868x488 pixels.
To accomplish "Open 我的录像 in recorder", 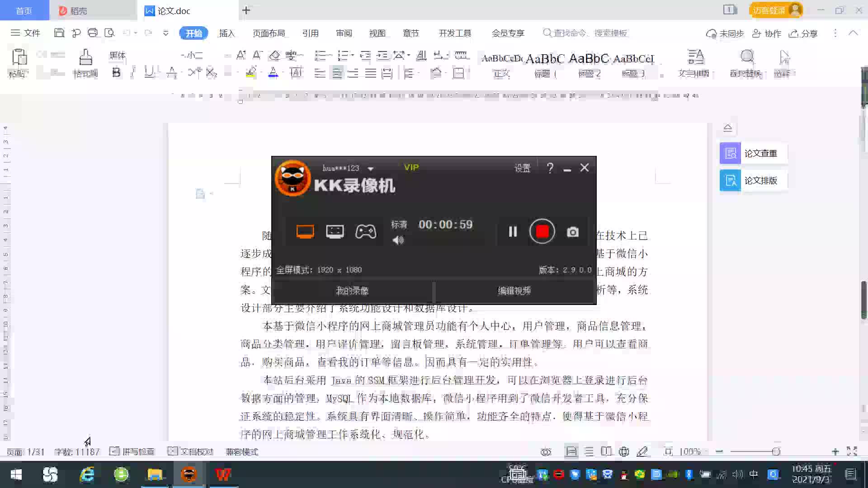I will 352,291.
